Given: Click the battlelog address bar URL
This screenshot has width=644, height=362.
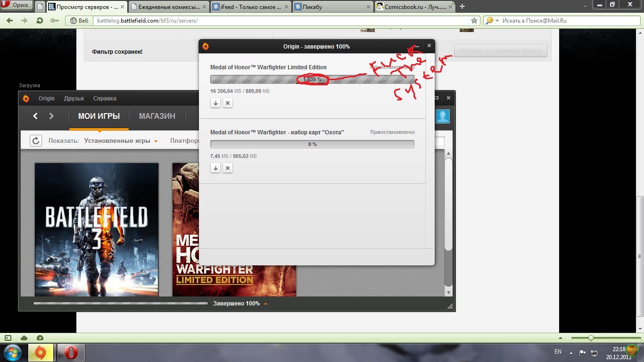Looking at the screenshot, I should click(x=147, y=21).
